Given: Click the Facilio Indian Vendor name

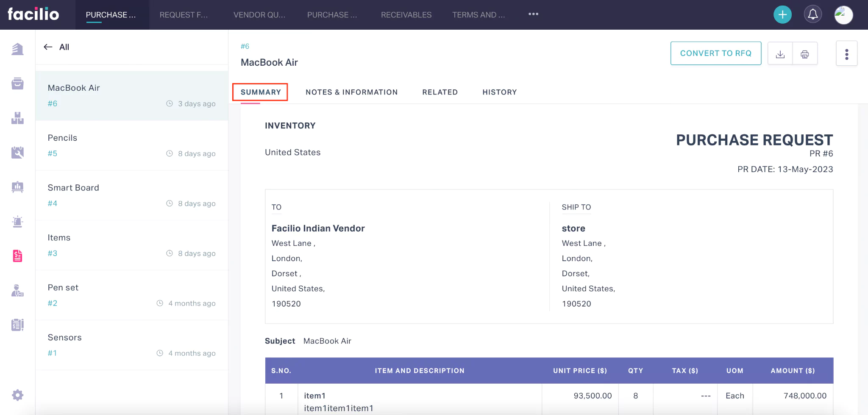Looking at the screenshot, I should tap(318, 228).
